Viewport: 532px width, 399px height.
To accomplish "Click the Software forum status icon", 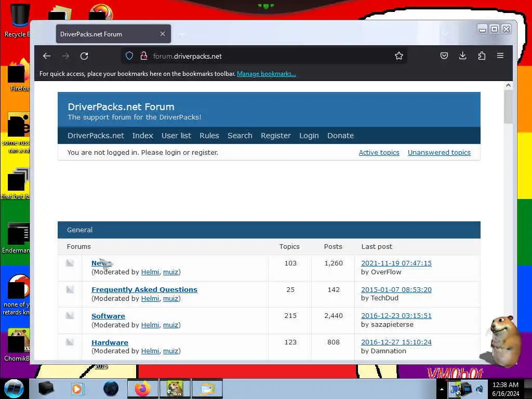I will click(x=70, y=315).
